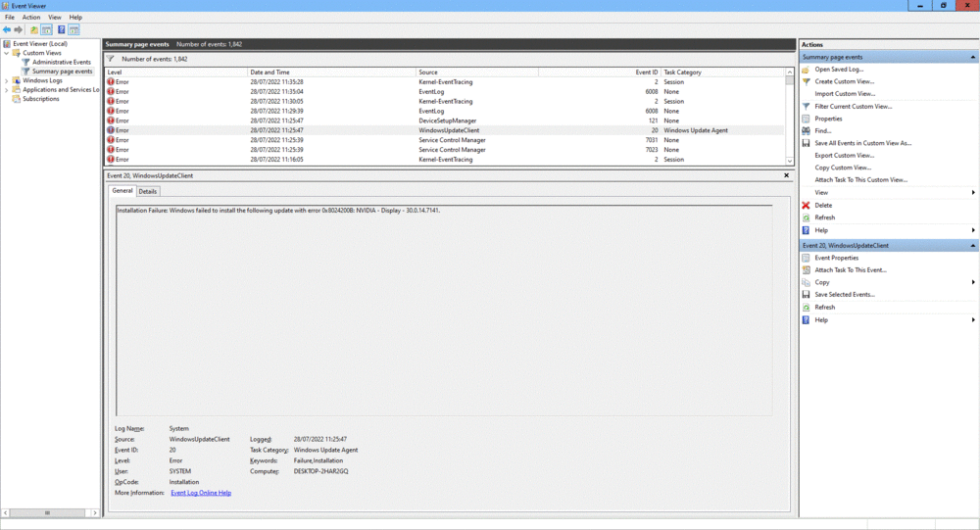Select the Kernel-EventTracing error at 11:35:28
This screenshot has width=980, height=530.
(444, 82)
